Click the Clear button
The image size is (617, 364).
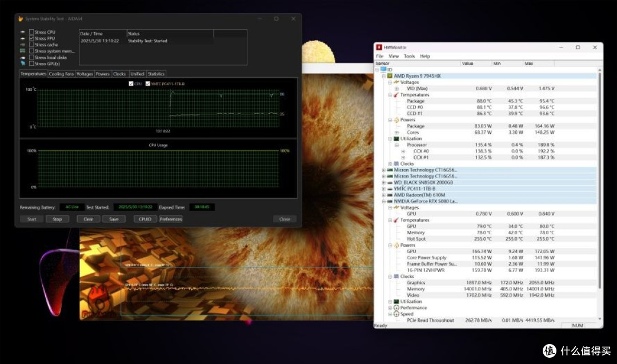(88, 219)
